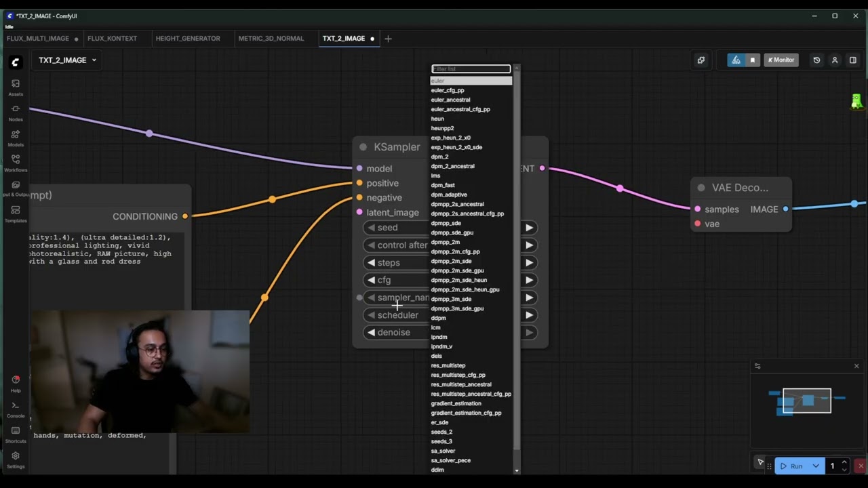Collapse the VAE Decode node dot
868x488 pixels.
[x=701, y=188]
